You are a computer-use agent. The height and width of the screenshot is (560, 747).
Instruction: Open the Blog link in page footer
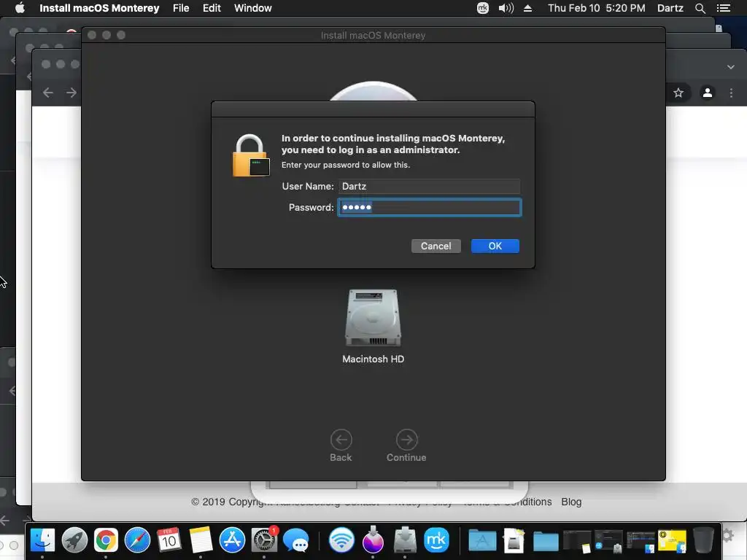click(571, 502)
